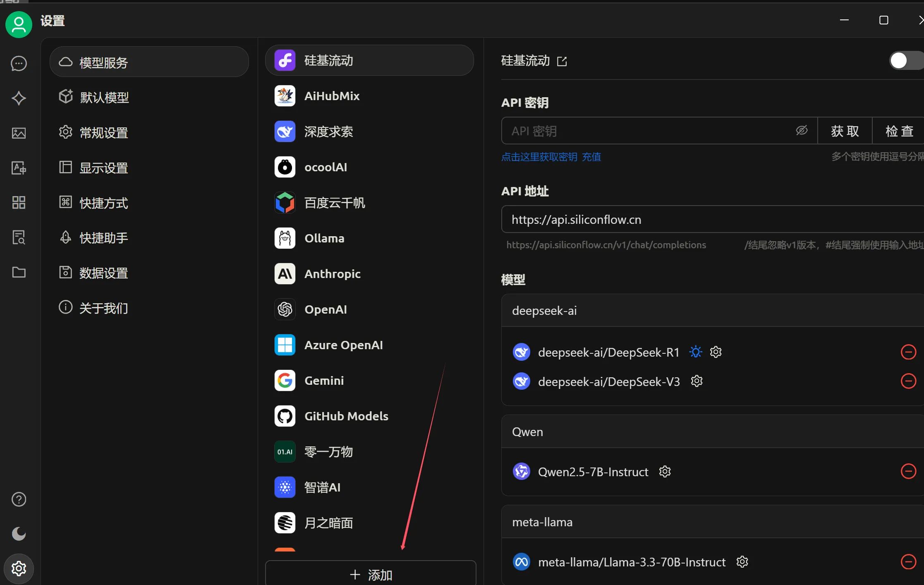
Task: Select 百度云千帆 provider
Action: tap(369, 203)
